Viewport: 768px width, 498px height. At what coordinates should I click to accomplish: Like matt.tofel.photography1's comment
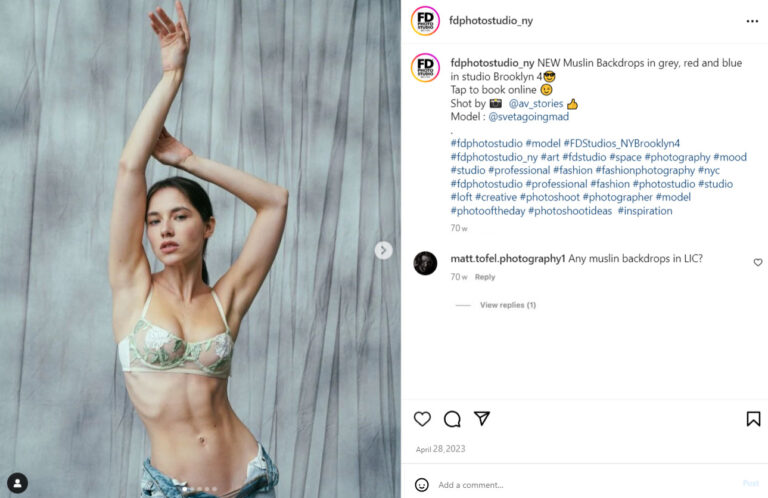[758, 262]
